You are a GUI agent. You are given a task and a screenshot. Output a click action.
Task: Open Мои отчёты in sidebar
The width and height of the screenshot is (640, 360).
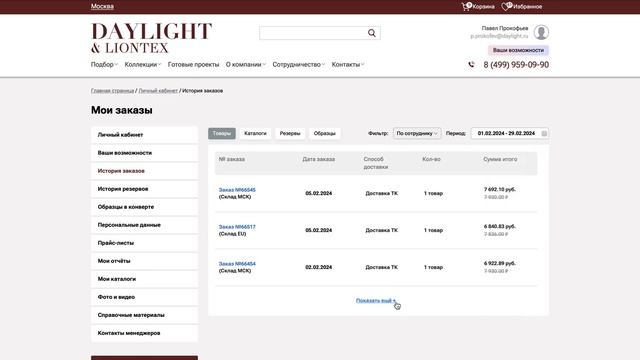[144, 260]
